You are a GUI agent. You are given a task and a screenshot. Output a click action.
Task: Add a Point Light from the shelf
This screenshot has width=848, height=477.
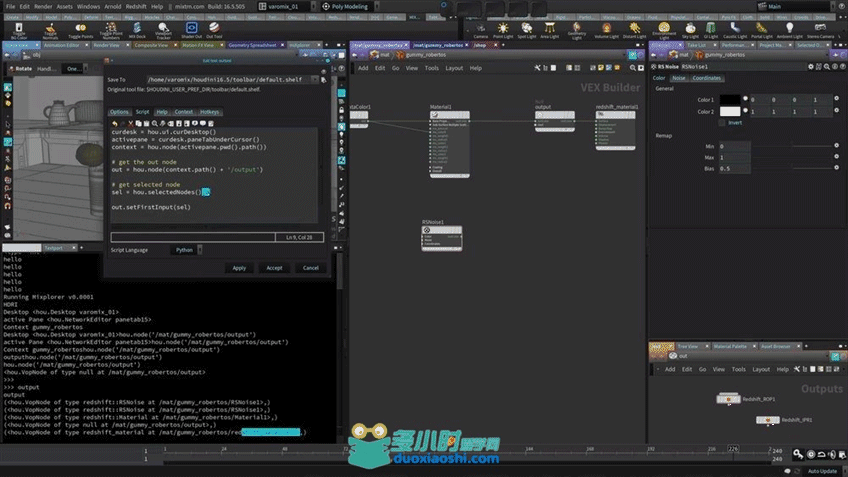[x=503, y=31]
